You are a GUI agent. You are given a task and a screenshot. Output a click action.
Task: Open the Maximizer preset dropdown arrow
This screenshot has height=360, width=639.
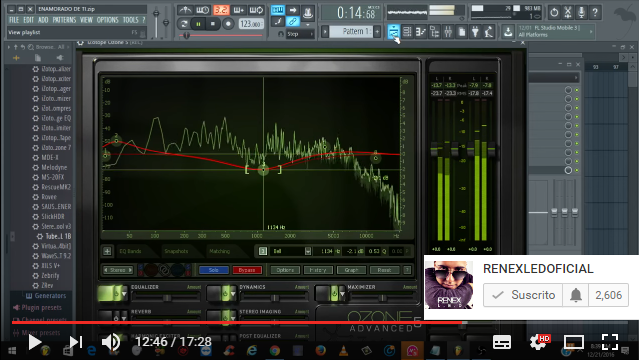pyautogui.click(x=342, y=294)
